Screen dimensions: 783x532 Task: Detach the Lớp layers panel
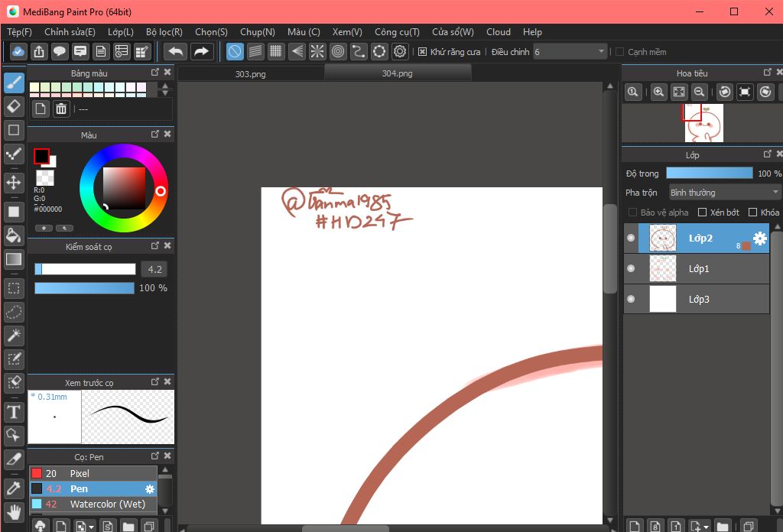tap(768, 154)
